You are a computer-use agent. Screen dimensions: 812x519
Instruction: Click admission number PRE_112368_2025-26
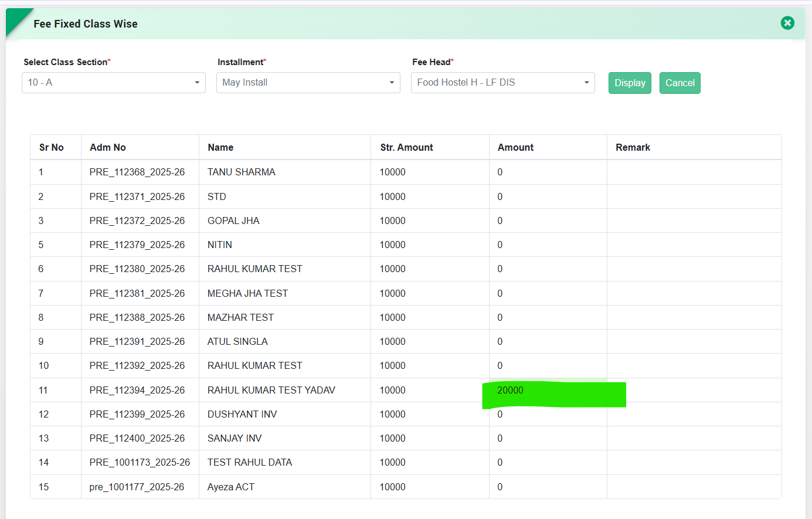[x=137, y=172]
